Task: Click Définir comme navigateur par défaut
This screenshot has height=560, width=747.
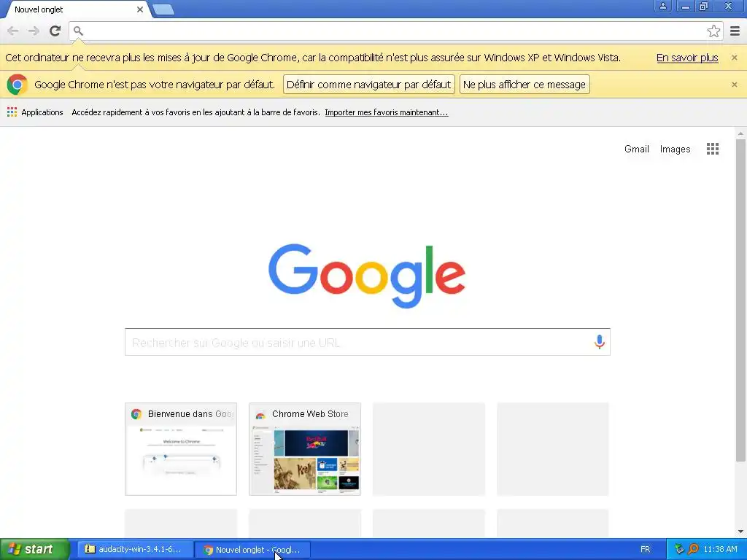Action: point(368,85)
